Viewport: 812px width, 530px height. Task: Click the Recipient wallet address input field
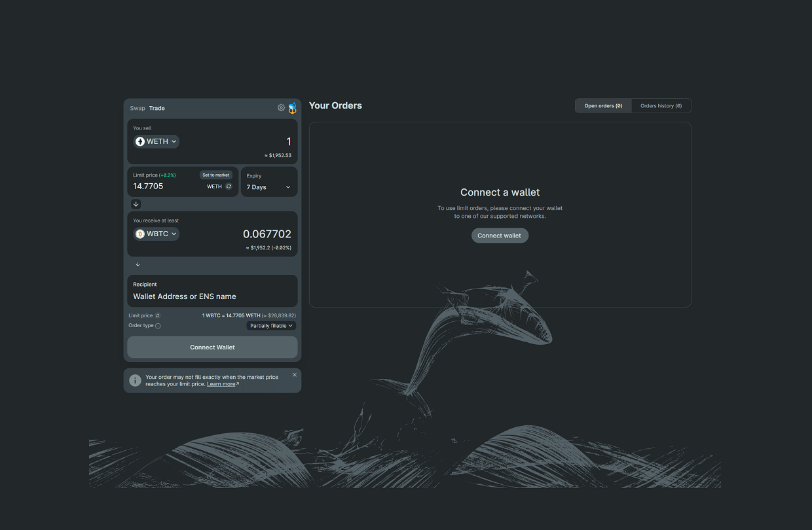[x=212, y=296]
